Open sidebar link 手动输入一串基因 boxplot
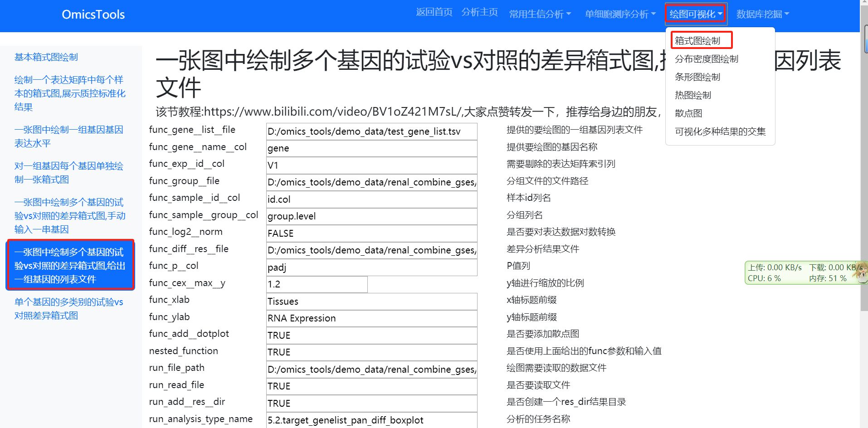 point(70,216)
